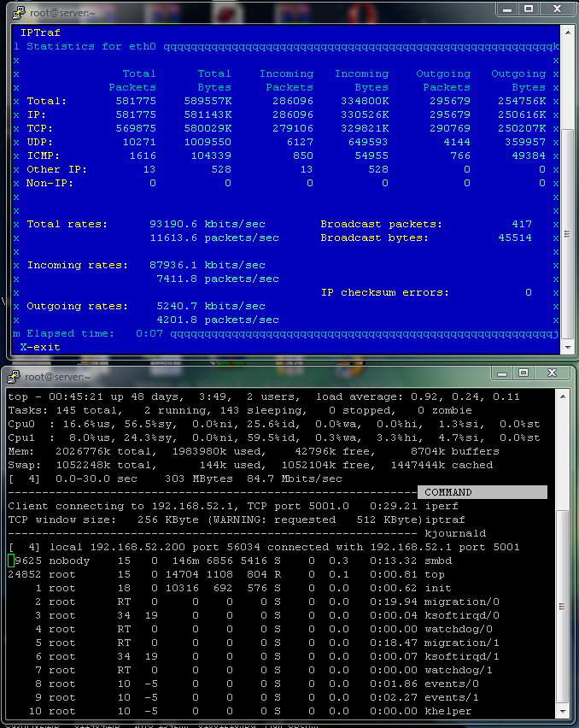
Task: Select outgoing rate 5240.7 kbits/sec
Action: (211, 307)
